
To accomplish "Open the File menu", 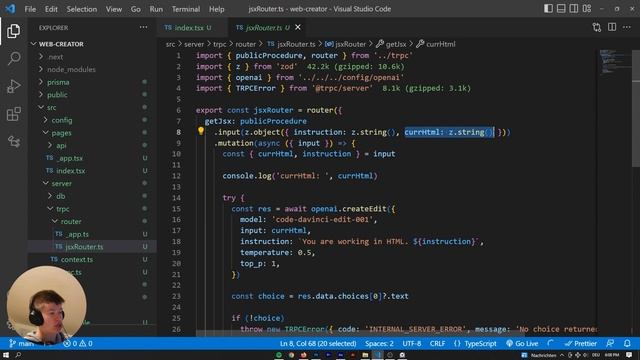I will 30,9.
